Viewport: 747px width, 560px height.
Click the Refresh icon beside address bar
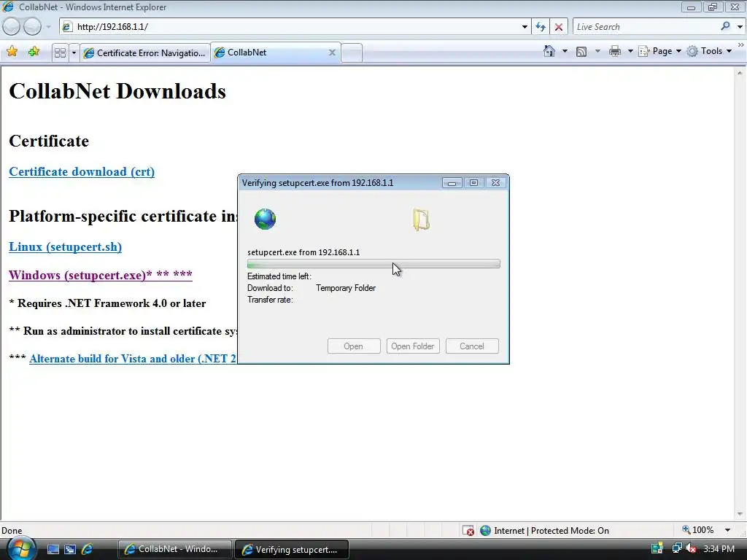coord(541,27)
